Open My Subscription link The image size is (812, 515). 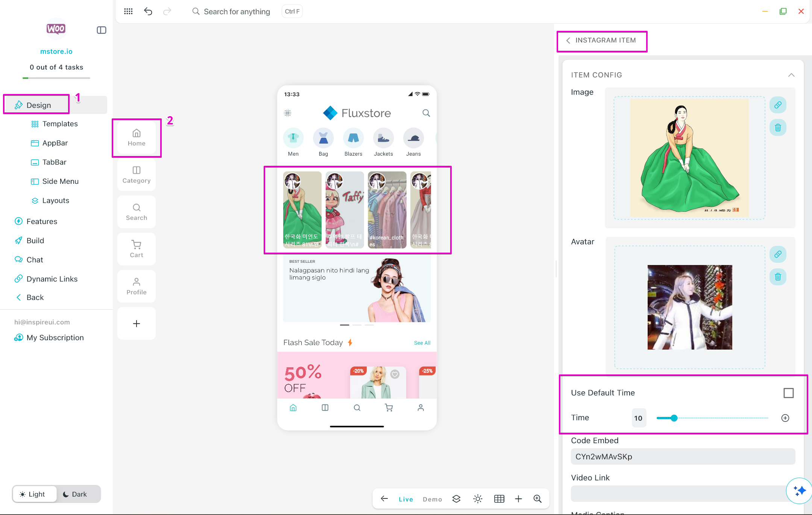pos(55,338)
